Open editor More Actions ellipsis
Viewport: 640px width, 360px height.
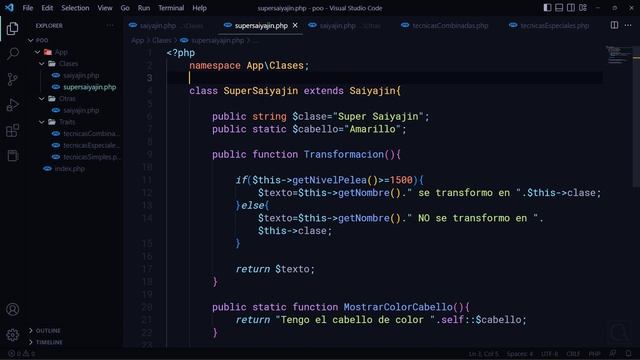click(628, 25)
